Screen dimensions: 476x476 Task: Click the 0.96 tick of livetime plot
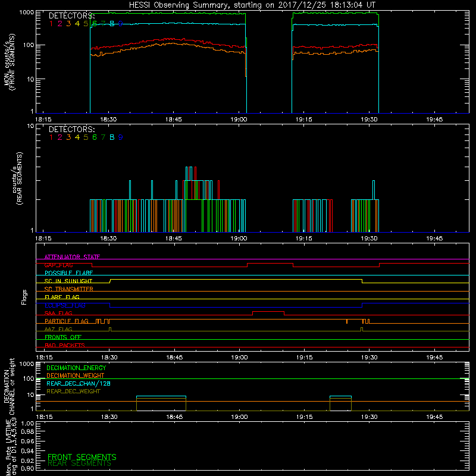(x=27, y=441)
